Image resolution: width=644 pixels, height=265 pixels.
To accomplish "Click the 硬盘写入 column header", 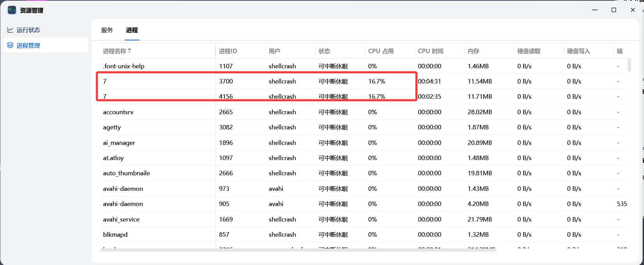I will (x=579, y=51).
